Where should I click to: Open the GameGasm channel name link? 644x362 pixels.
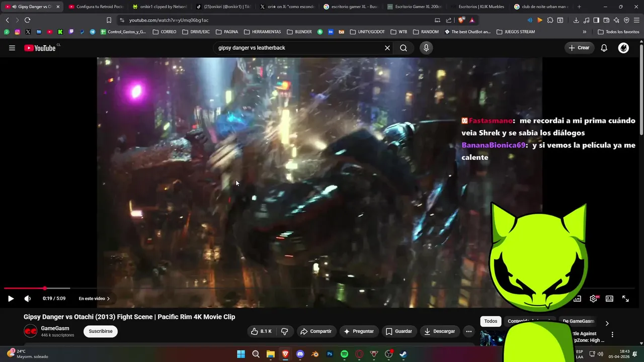(55, 328)
